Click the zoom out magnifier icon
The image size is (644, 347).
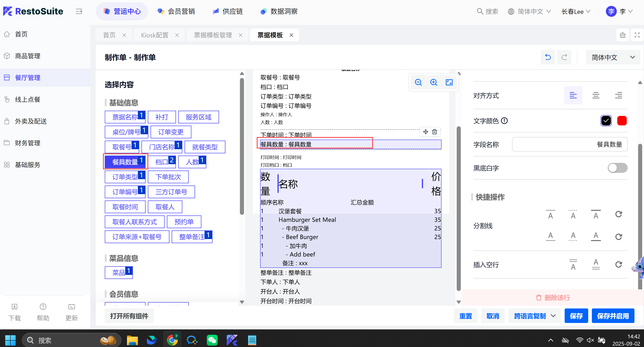coord(418,82)
